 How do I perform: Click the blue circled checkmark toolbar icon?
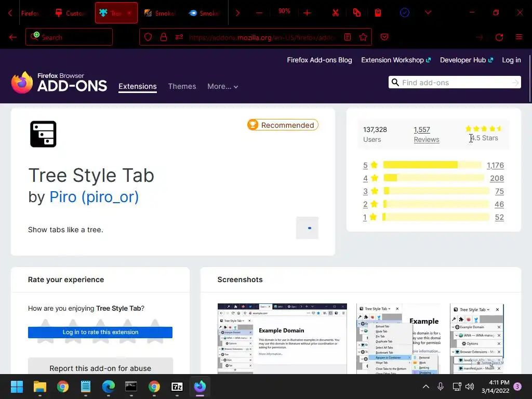[x=404, y=13]
